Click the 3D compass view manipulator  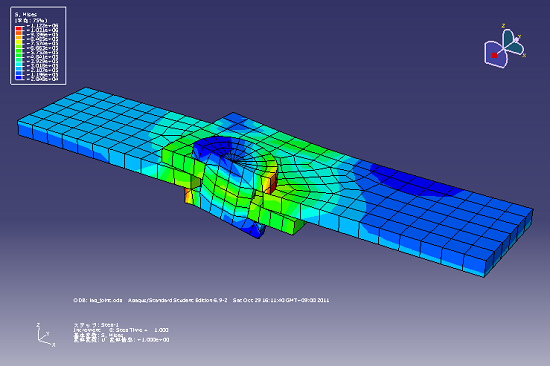tap(505, 46)
